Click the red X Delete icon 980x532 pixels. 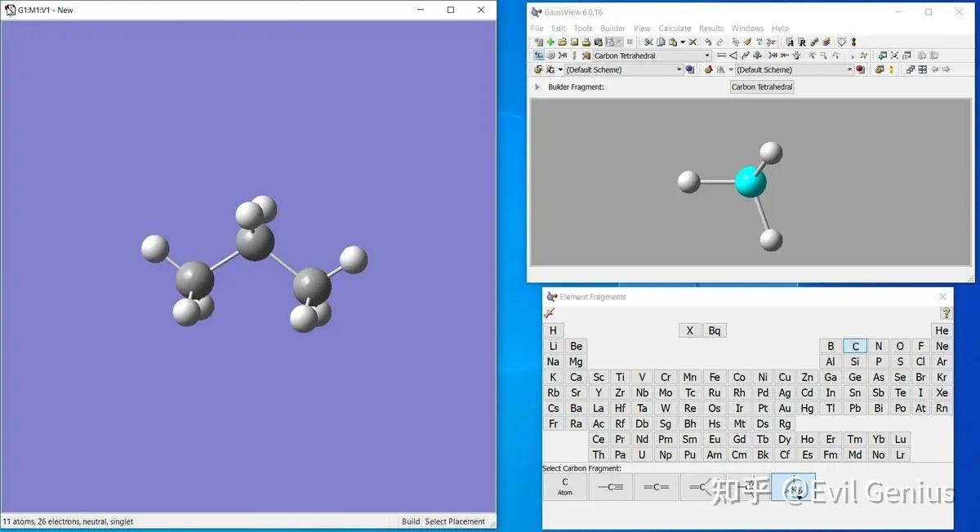click(x=693, y=42)
